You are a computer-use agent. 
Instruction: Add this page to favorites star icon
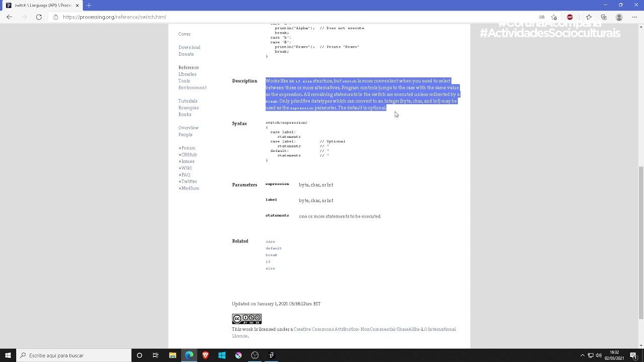(x=554, y=17)
